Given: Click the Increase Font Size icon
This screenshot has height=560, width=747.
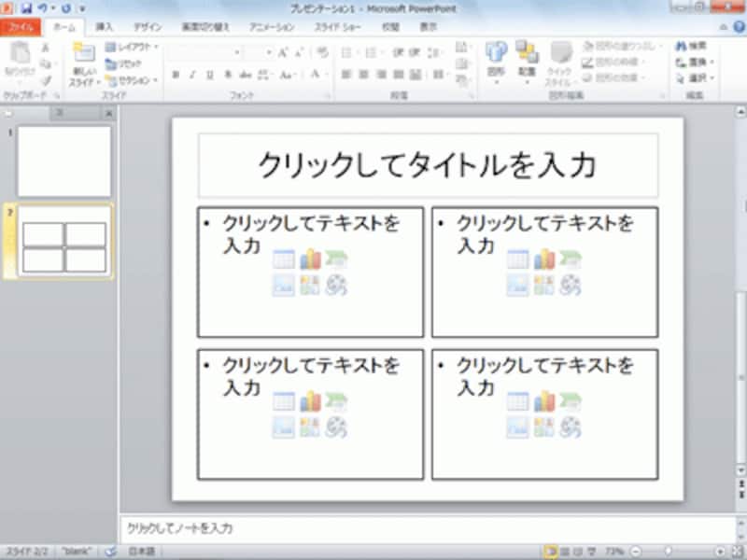Looking at the screenshot, I should click(x=283, y=52).
